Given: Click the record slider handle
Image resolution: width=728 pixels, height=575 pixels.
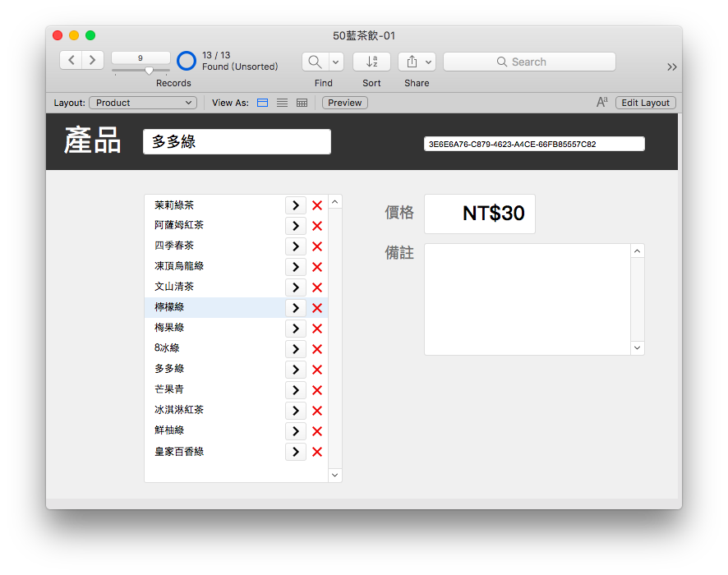Looking at the screenshot, I should point(149,71).
